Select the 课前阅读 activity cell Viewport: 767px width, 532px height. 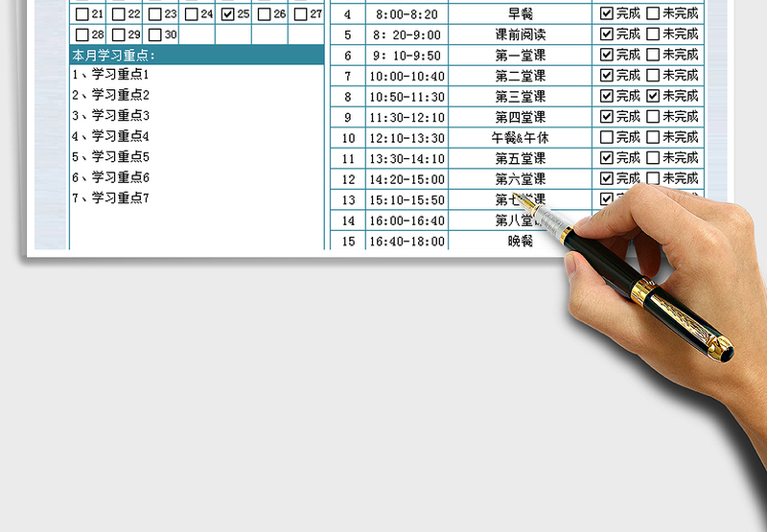click(520, 35)
